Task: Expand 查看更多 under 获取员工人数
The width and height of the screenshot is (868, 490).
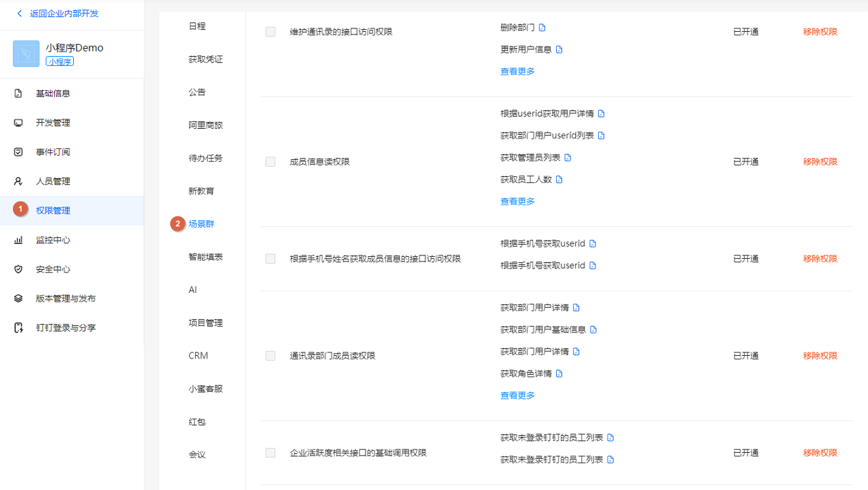Action: click(x=517, y=201)
